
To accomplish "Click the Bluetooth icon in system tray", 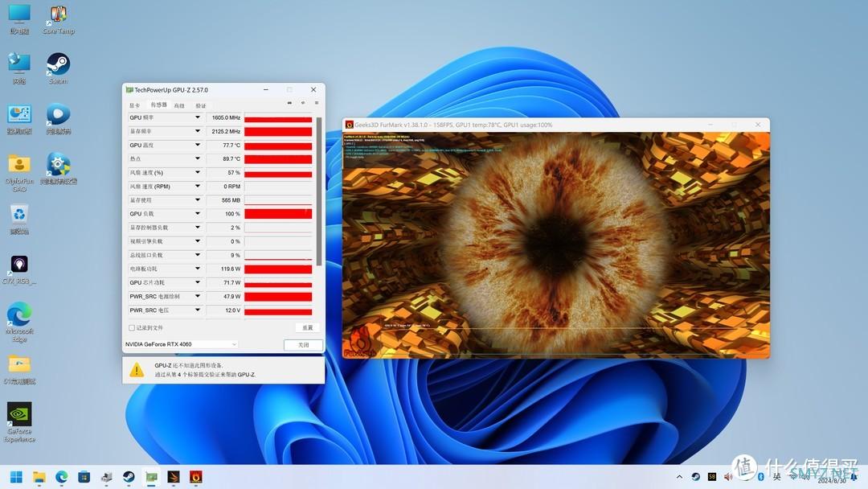I will coord(760,477).
